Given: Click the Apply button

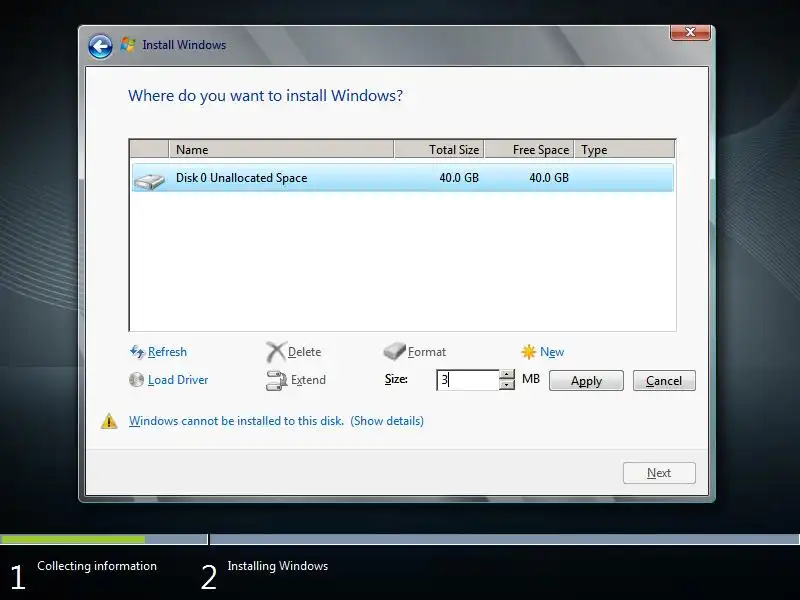Looking at the screenshot, I should pos(586,381).
